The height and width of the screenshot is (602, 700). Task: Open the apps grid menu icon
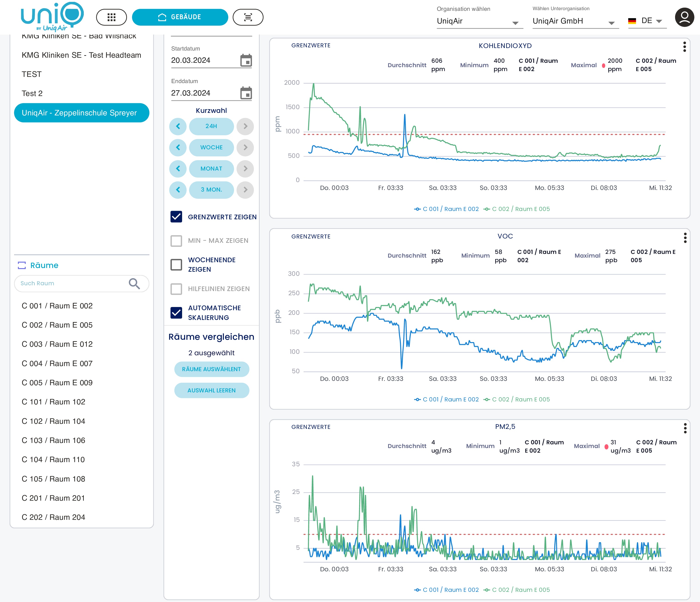pos(111,17)
